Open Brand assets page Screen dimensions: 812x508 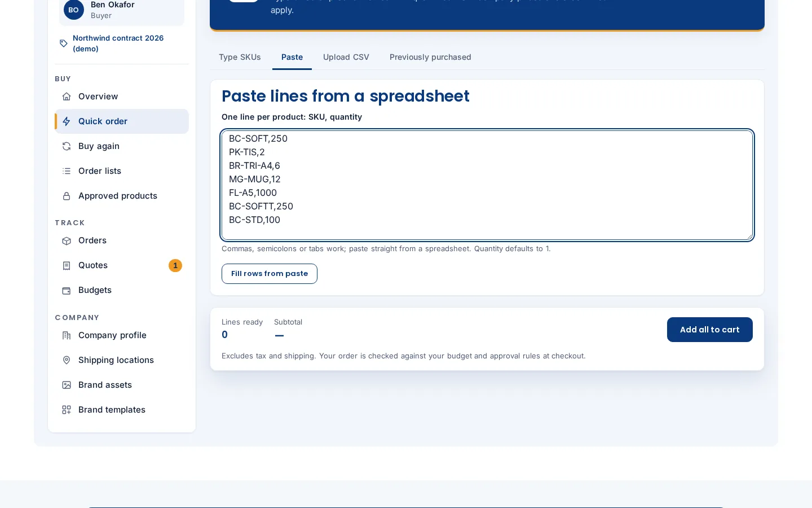tap(122, 385)
